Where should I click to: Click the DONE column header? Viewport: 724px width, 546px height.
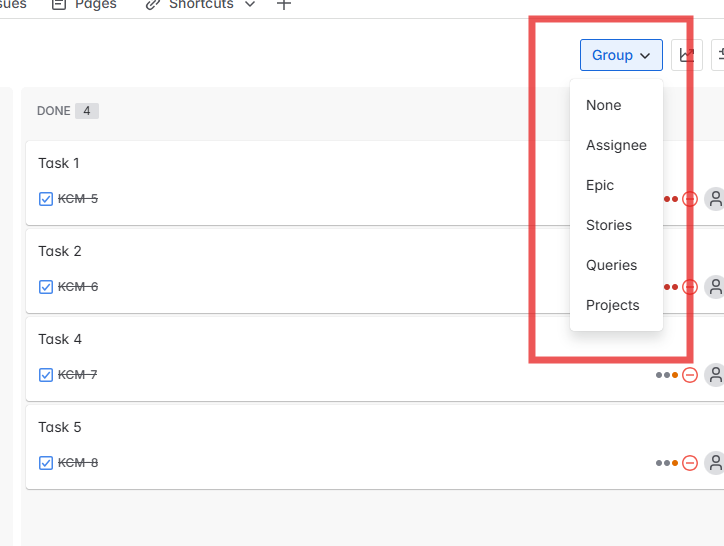(x=54, y=111)
